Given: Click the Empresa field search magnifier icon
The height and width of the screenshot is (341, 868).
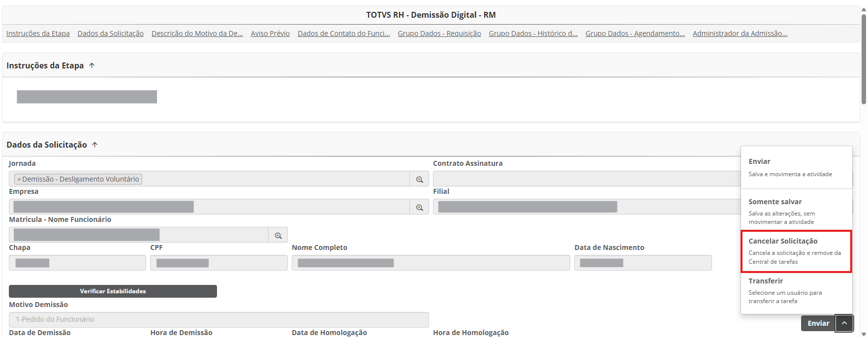Looking at the screenshot, I should click(419, 207).
